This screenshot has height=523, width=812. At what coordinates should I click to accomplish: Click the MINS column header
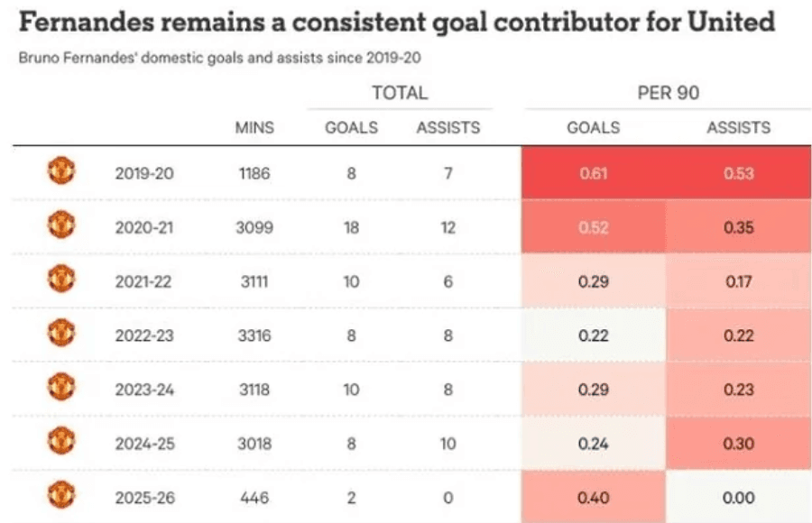pos(254,128)
